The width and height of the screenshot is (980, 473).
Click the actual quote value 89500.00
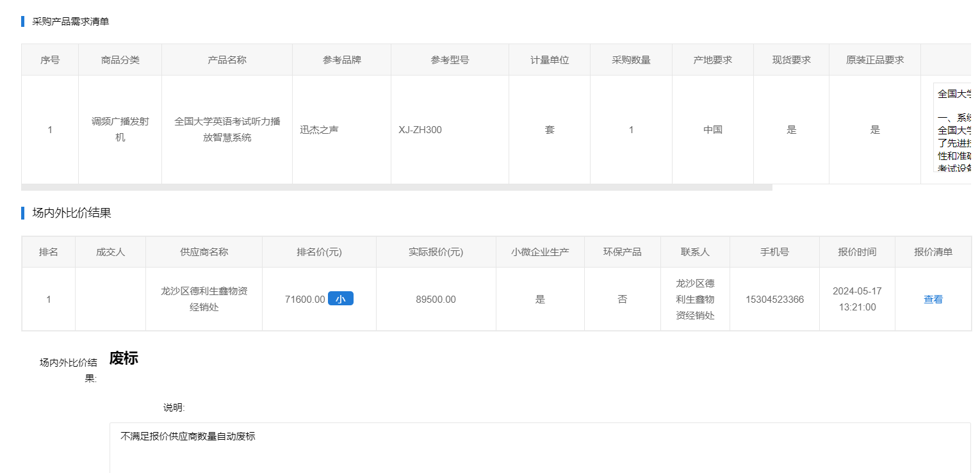(436, 300)
